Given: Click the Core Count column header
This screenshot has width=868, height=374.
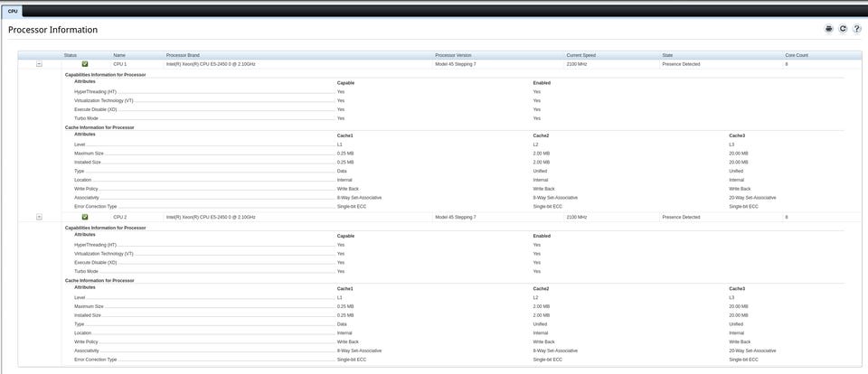Looking at the screenshot, I should point(797,55).
